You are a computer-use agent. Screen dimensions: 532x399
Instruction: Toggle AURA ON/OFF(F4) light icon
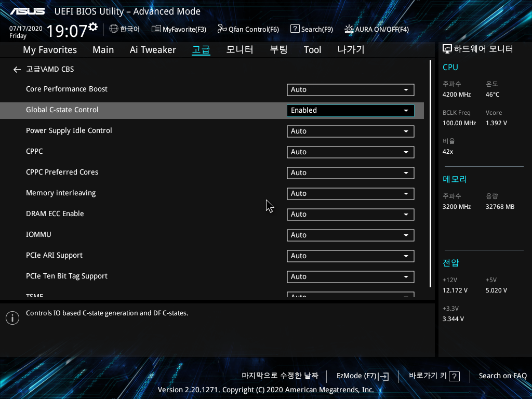click(349, 29)
